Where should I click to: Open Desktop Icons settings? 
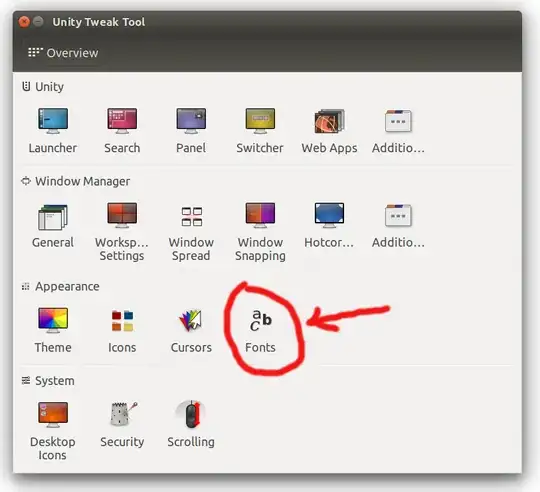(x=53, y=415)
